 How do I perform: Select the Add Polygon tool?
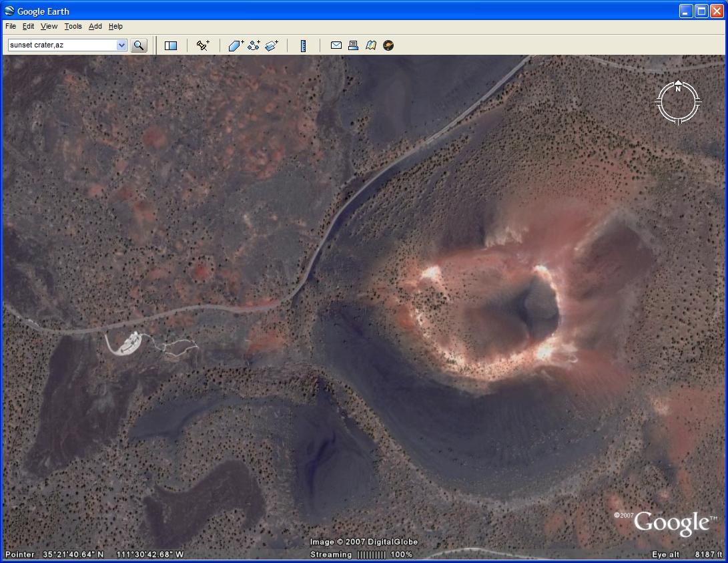click(236, 45)
